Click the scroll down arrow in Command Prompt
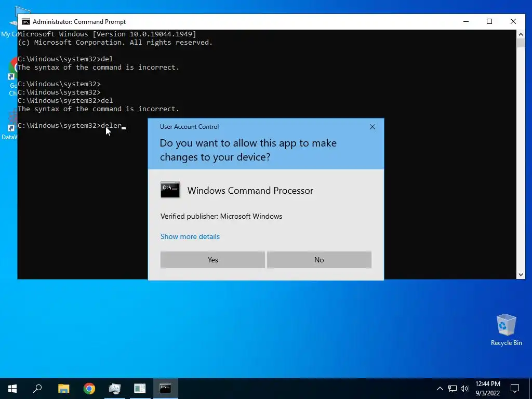 pyautogui.click(x=521, y=275)
